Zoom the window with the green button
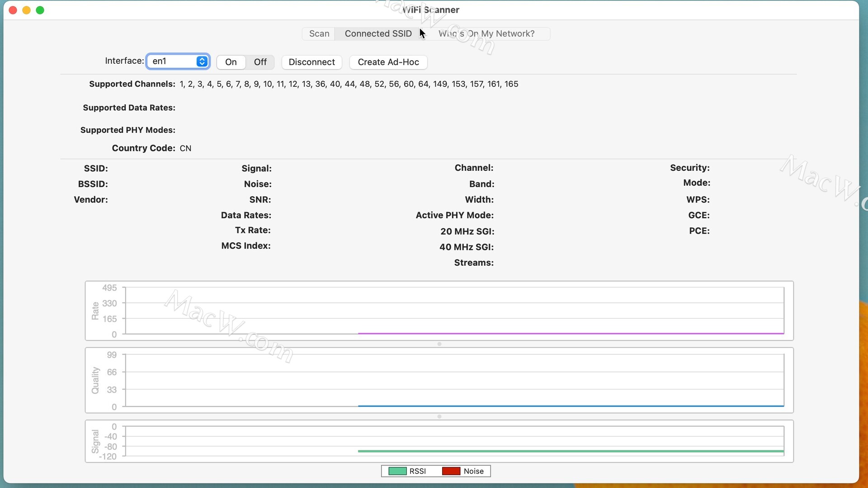The height and width of the screenshot is (488, 868). click(x=40, y=10)
